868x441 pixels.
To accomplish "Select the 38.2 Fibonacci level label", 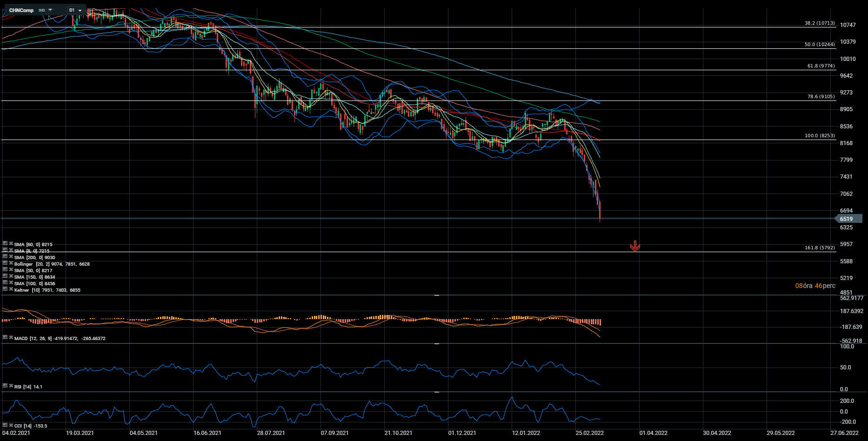I will tap(820, 23).
